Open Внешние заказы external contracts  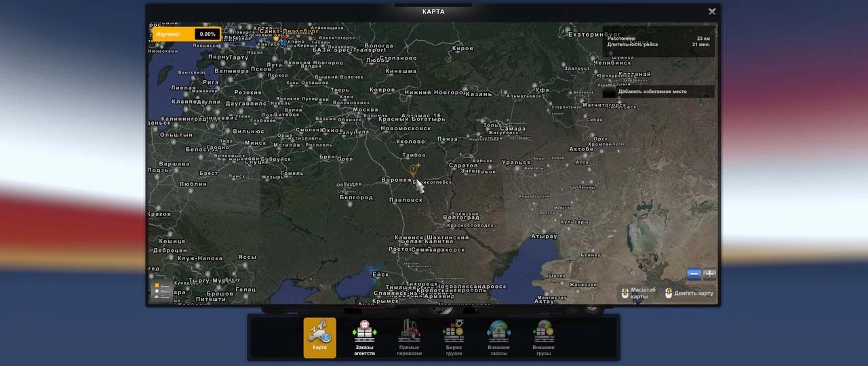[x=498, y=337]
